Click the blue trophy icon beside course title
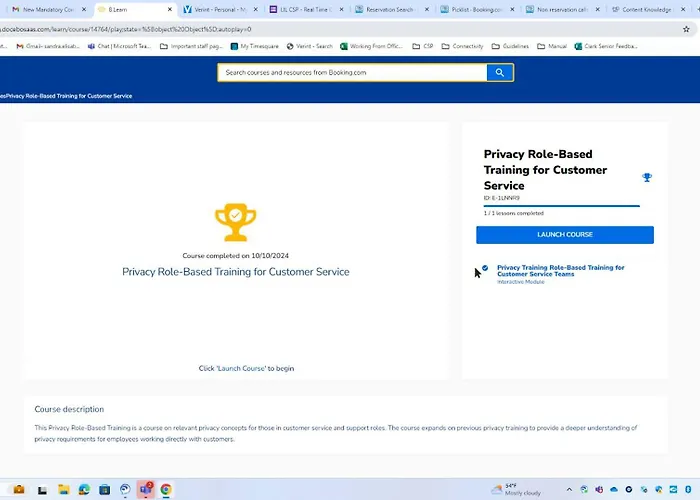 (647, 178)
